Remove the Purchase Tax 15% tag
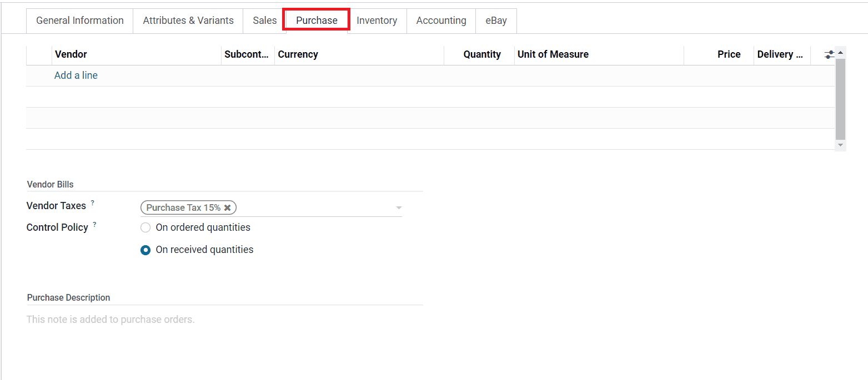The width and height of the screenshot is (868, 380). [x=227, y=207]
